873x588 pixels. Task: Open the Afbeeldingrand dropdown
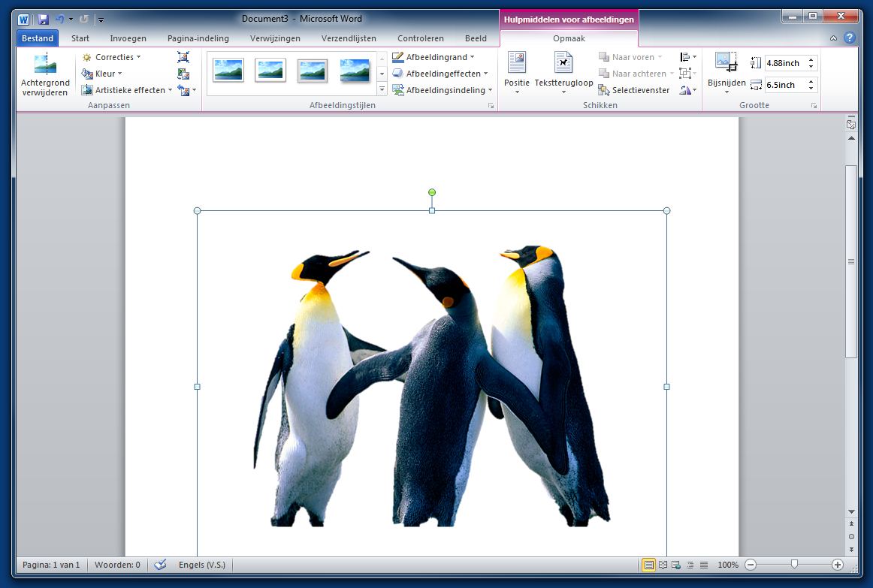point(433,57)
